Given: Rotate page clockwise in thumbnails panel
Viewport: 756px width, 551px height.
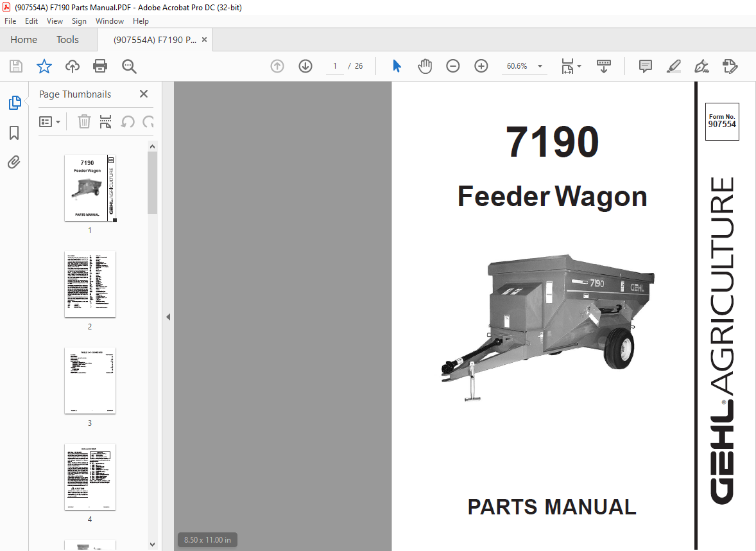Looking at the screenshot, I should coord(148,121).
